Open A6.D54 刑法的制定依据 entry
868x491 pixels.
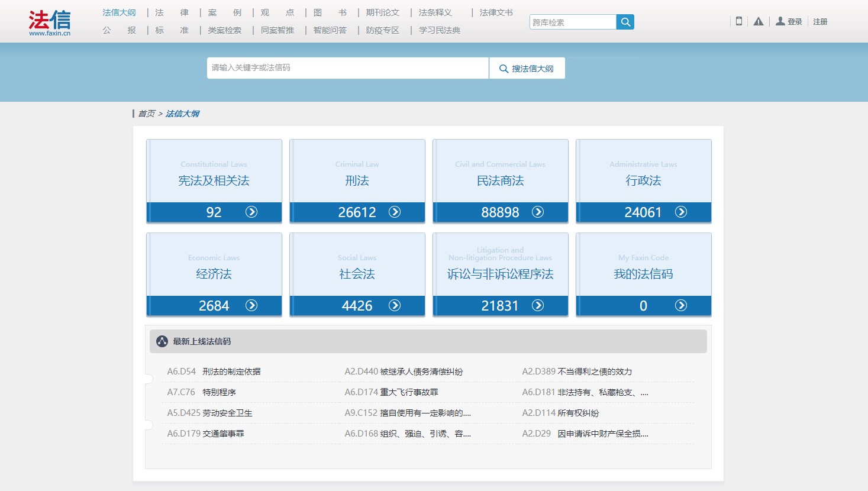[214, 372]
